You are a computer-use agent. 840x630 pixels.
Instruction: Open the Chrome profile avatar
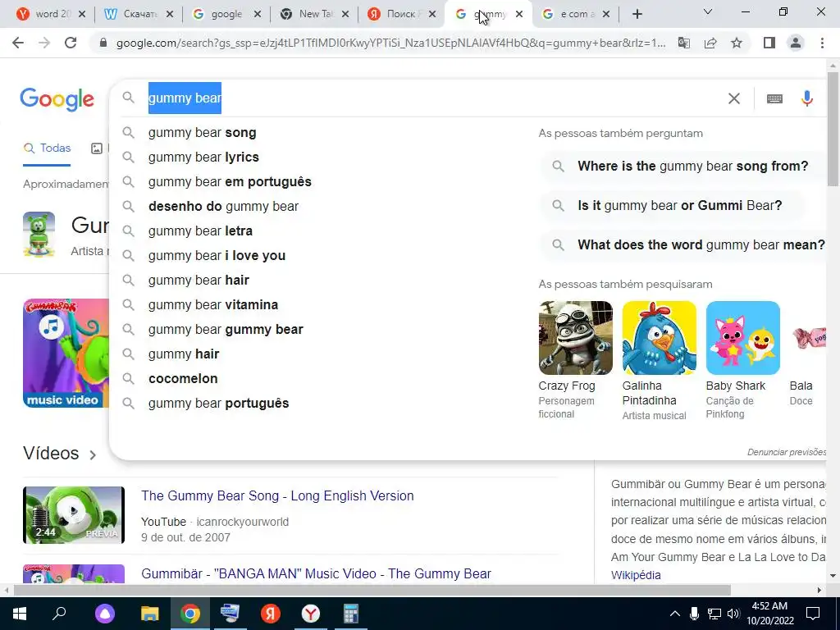pyautogui.click(x=796, y=43)
